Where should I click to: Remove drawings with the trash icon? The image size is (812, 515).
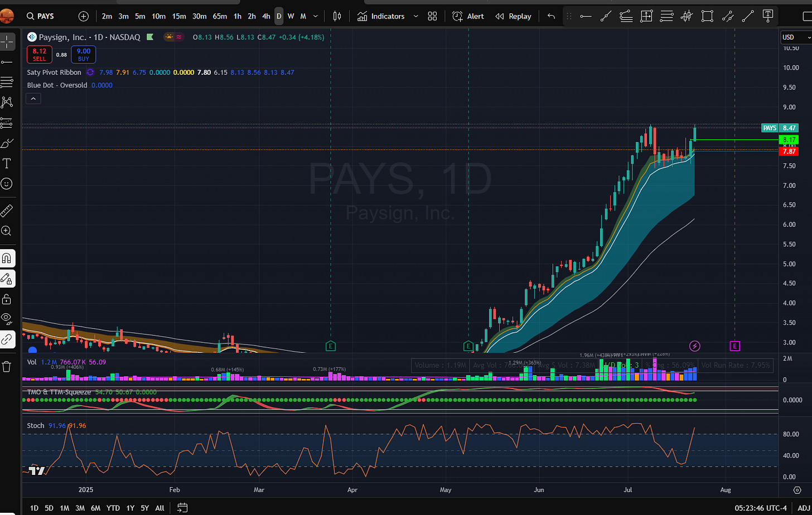7,366
